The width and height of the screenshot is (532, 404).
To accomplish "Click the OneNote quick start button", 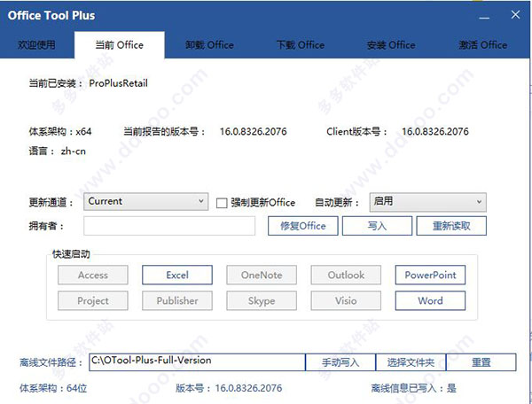I will tap(262, 275).
